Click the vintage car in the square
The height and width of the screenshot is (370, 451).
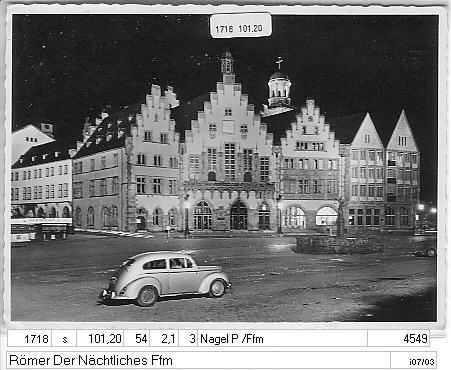[x=166, y=278]
